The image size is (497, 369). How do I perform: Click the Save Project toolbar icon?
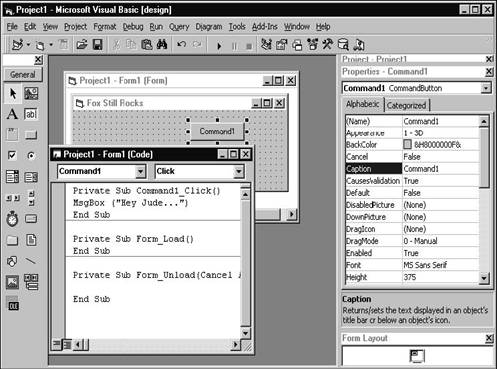(98, 45)
